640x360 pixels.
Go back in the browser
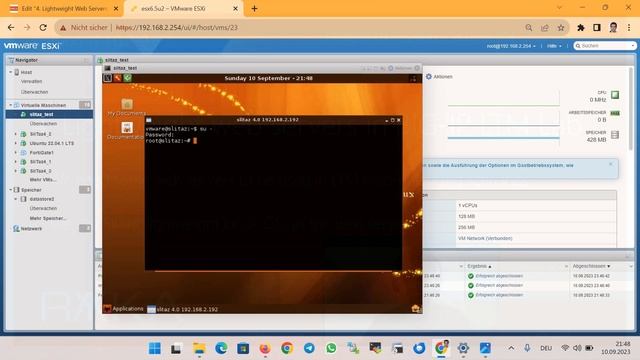tap(11, 28)
